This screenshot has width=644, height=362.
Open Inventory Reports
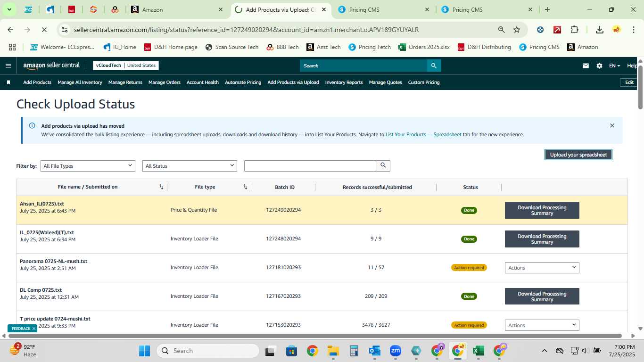coord(344,82)
